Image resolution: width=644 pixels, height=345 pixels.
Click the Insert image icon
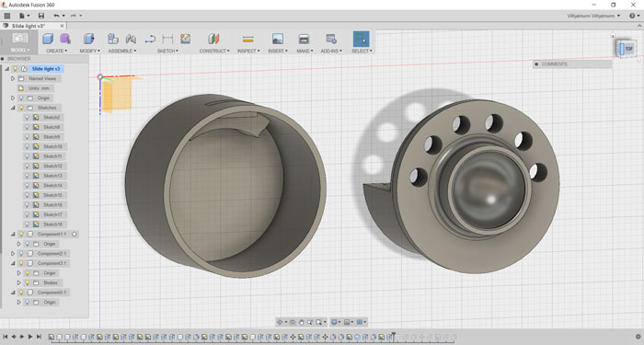coord(278,39)
